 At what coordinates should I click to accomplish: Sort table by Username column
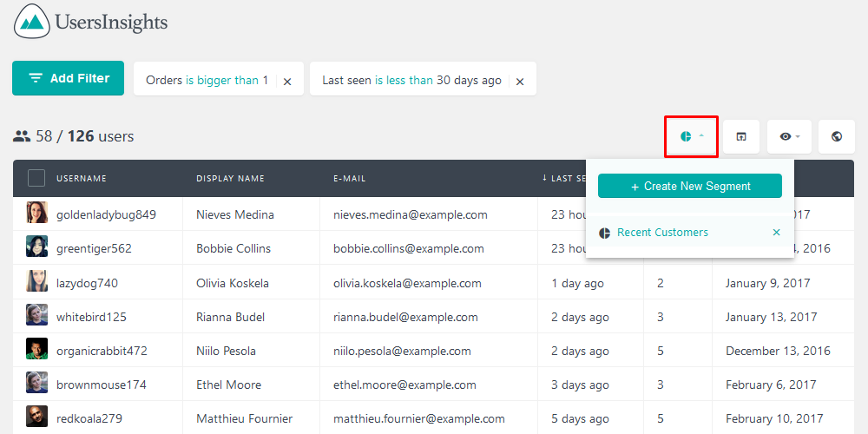point(82,179)
